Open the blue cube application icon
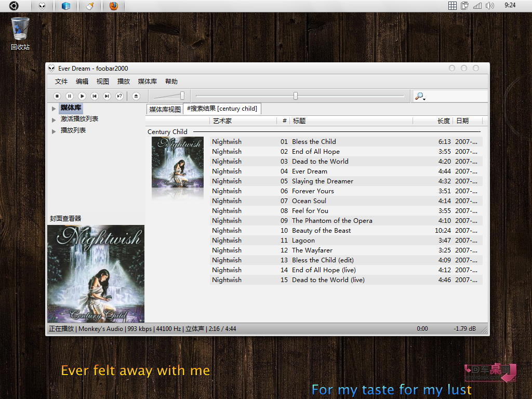 click(66, 6)
